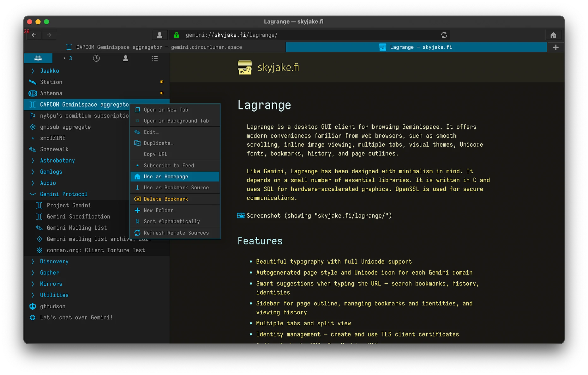Open the Gemini Specification bookmark
Screen dimensions: 588x375
(x=76, y=217)
